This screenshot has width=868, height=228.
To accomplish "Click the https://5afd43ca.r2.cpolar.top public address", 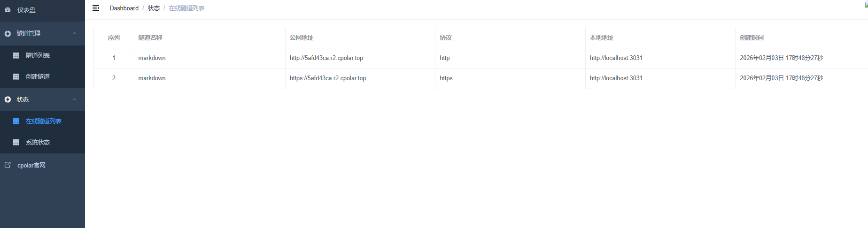I will point(328,78).
